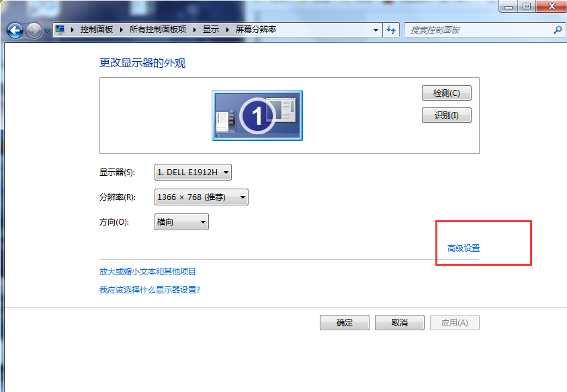Image resolution: width=567 pixels, height=392 pixels.
Task: Go to the 显示 breadcrumb
Action: coord(211,30)
